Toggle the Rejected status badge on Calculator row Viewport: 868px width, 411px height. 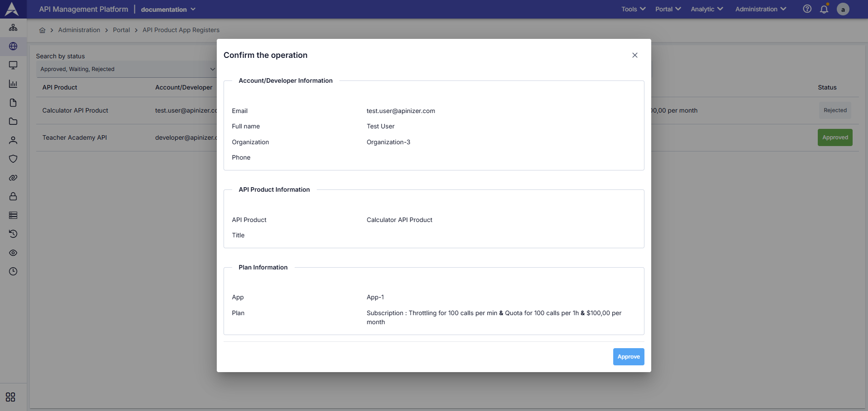(835, 110)
